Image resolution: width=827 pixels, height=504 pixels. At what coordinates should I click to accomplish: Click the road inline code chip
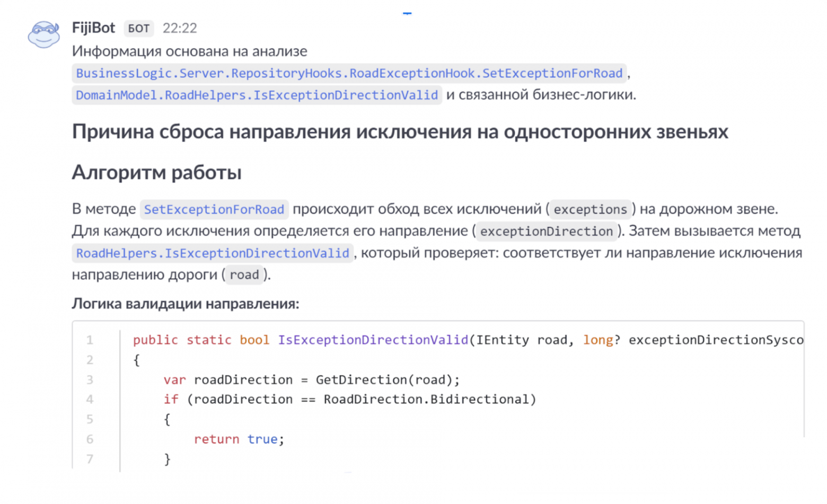click(x=244, y=275)
